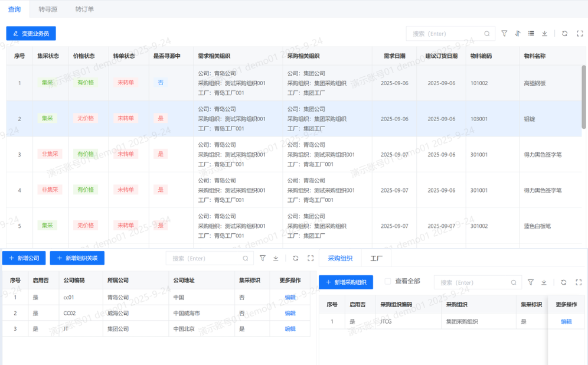This screenshot has width=588, height=365.
Task: Click the magnifier icon in the top search box
Action: [486, 33]
